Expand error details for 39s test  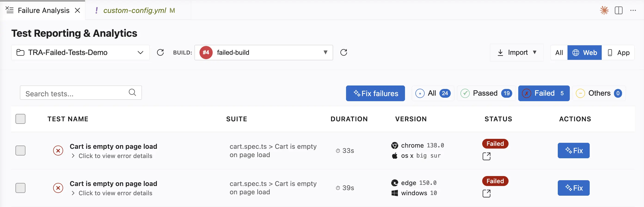pos(112,193)
